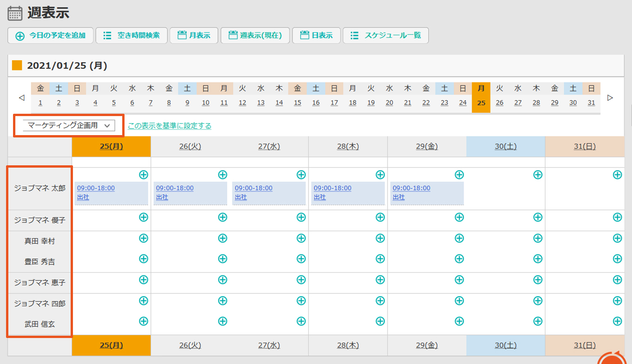Select date 20 in mini calendar
The image size is (632, 364).
tap(389, 103)
